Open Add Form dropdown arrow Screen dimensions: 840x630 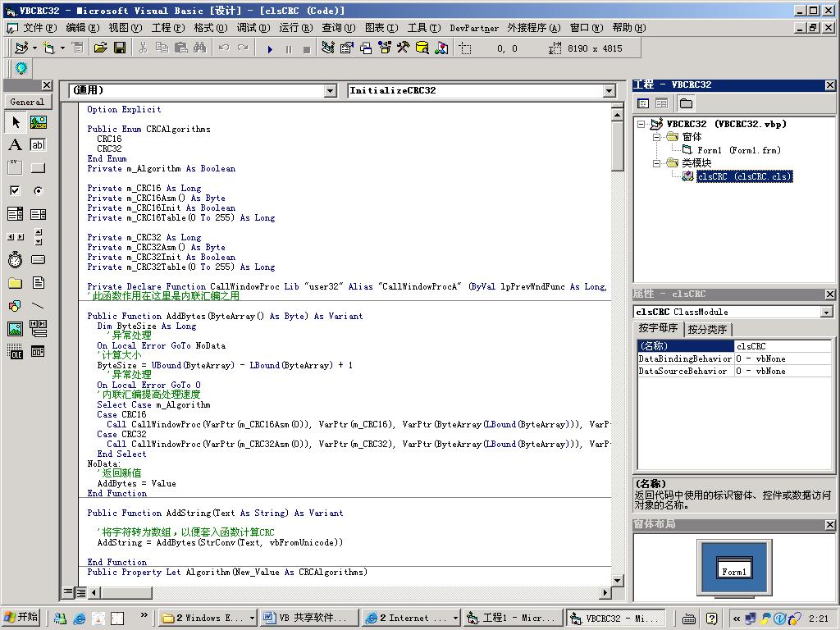point(62,48)
